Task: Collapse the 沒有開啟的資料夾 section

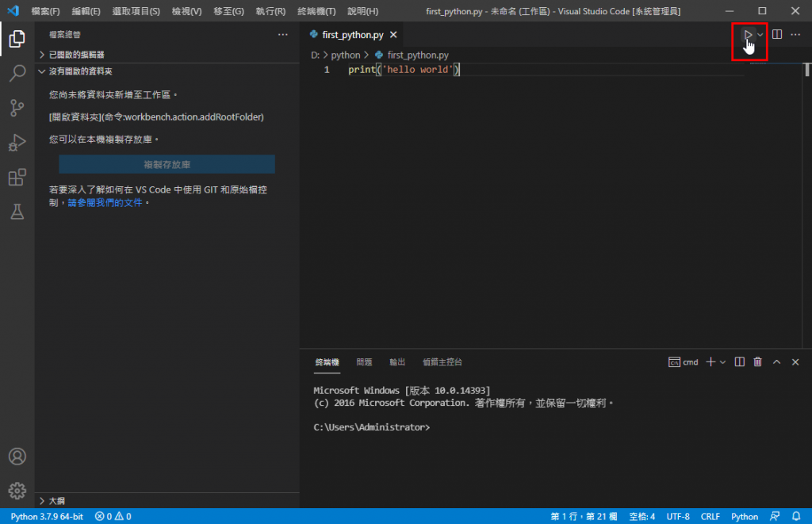Action: point(167,71)
